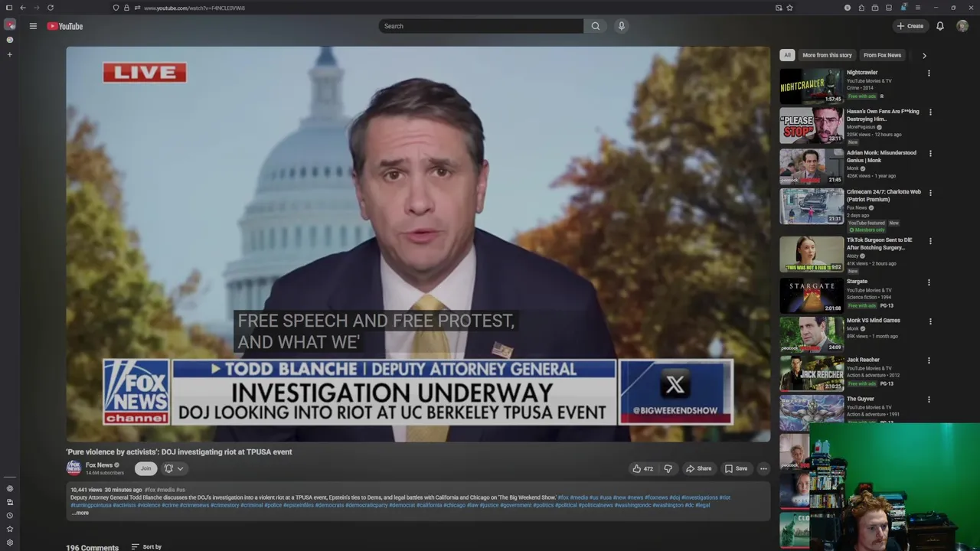Screen dimensions: 980x551
Task: Open options menu for Hasan's Own Fans video
Action: (x=930, y=112)
